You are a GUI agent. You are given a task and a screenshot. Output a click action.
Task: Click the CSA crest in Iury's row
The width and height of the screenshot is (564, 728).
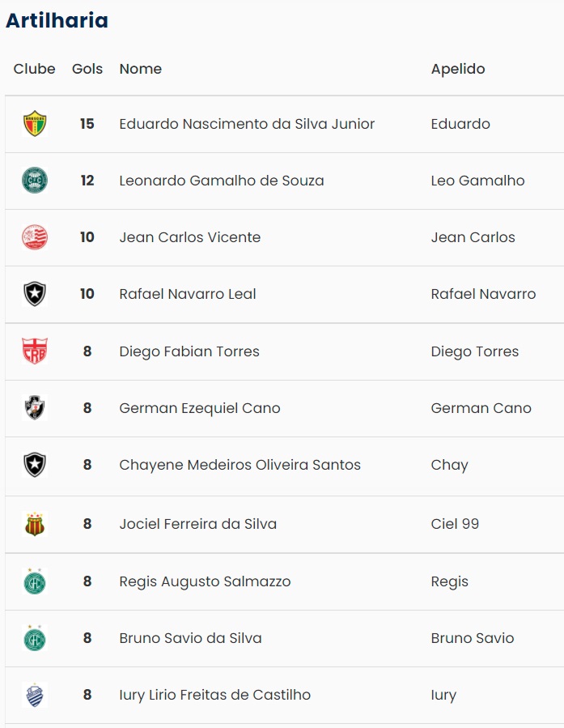pos(35,695)
